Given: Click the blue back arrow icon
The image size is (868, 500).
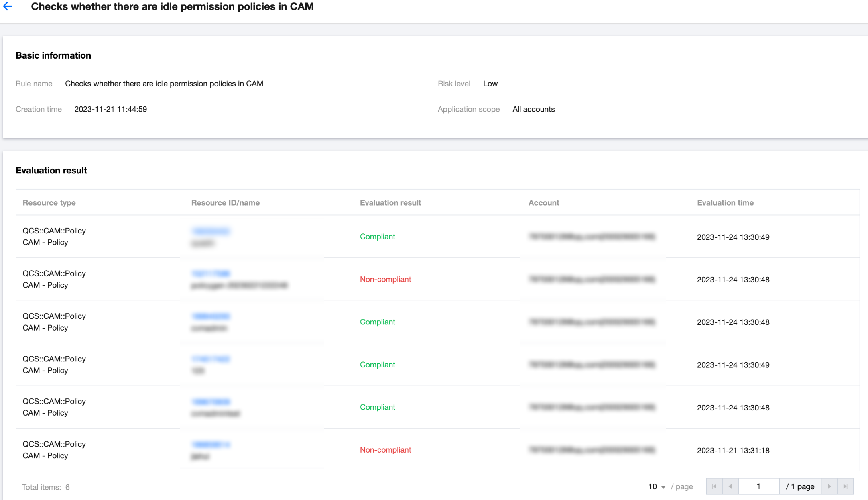Looking at the screenshot, I should tap(8, 6).
